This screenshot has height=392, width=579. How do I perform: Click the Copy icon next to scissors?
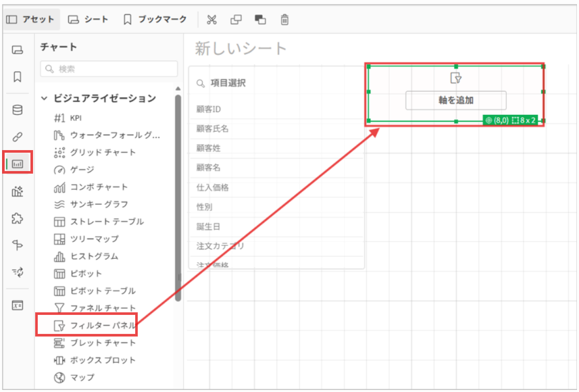(x=236, y=20)
